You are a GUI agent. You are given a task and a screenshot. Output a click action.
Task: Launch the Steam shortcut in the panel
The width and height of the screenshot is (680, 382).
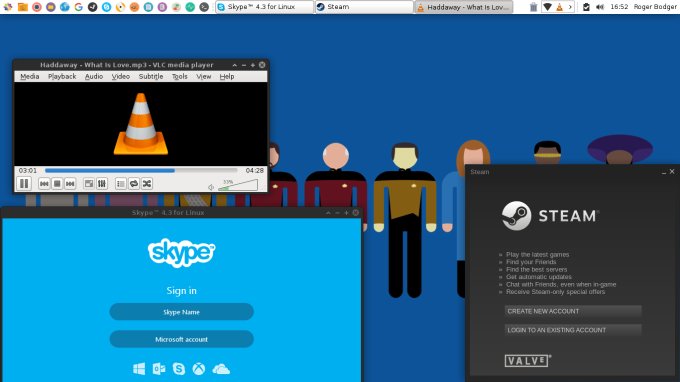click(x=92, y=7)
